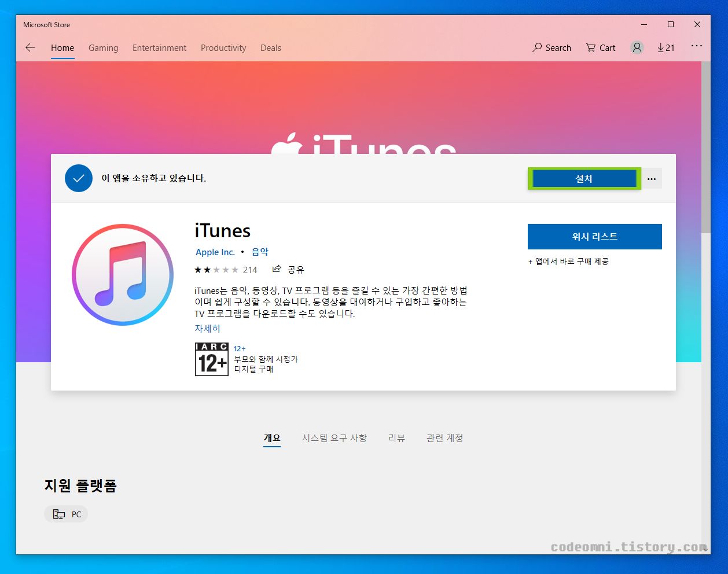Click the '부모와 함께 시청가' text
Screen dimensions: 728x574
coord(266,359)
